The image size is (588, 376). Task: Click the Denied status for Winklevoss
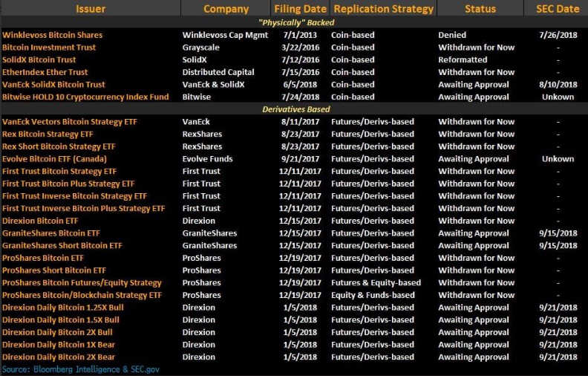[452, 35]
